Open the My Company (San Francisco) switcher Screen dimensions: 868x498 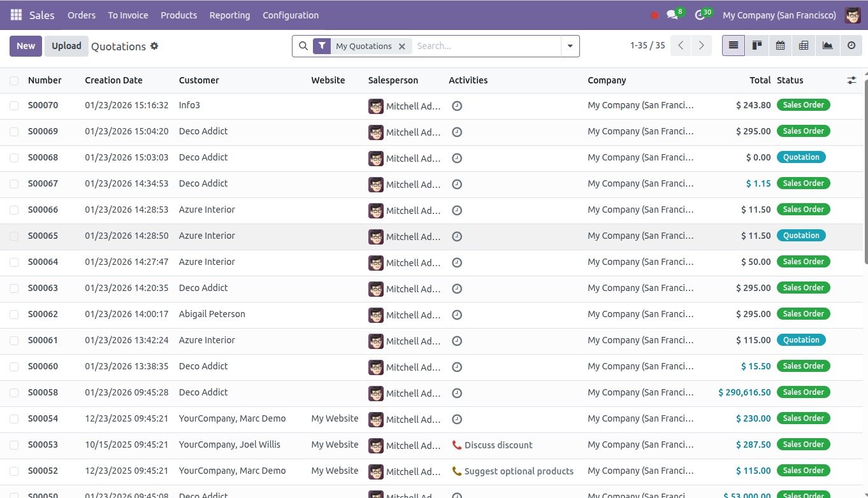point(779,15)
